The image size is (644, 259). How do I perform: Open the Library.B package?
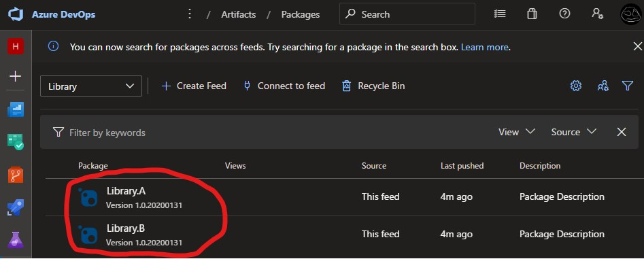(126, 228)
